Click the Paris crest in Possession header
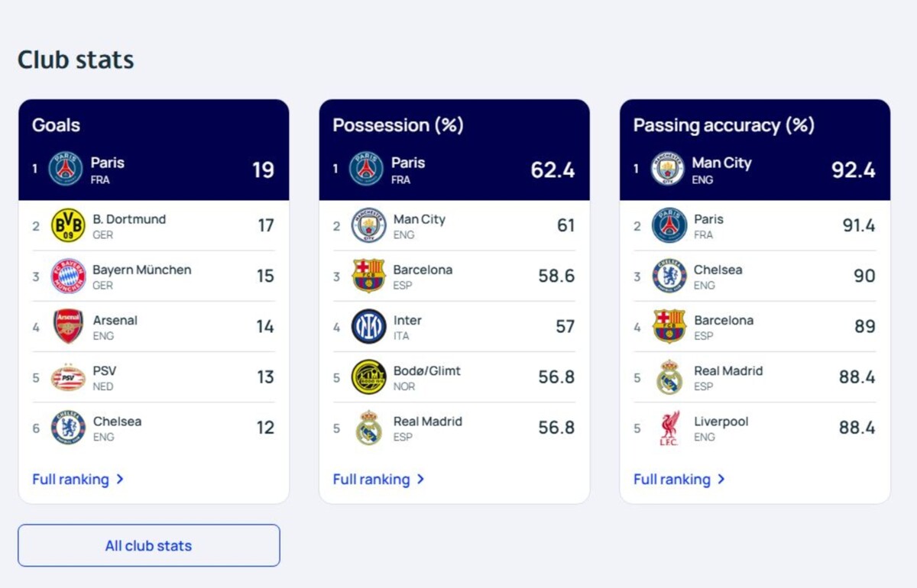The height and width of the screenshot is (588, 917). 366,169
